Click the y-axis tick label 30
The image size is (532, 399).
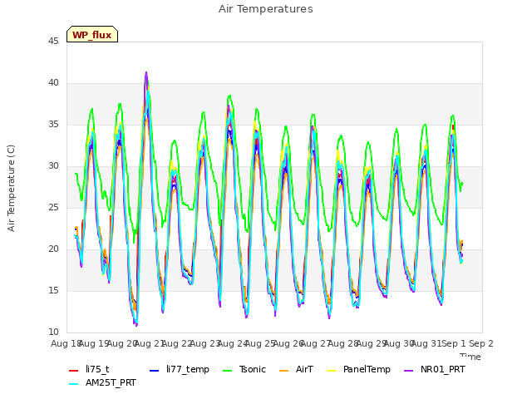click(x=53, y=166)
